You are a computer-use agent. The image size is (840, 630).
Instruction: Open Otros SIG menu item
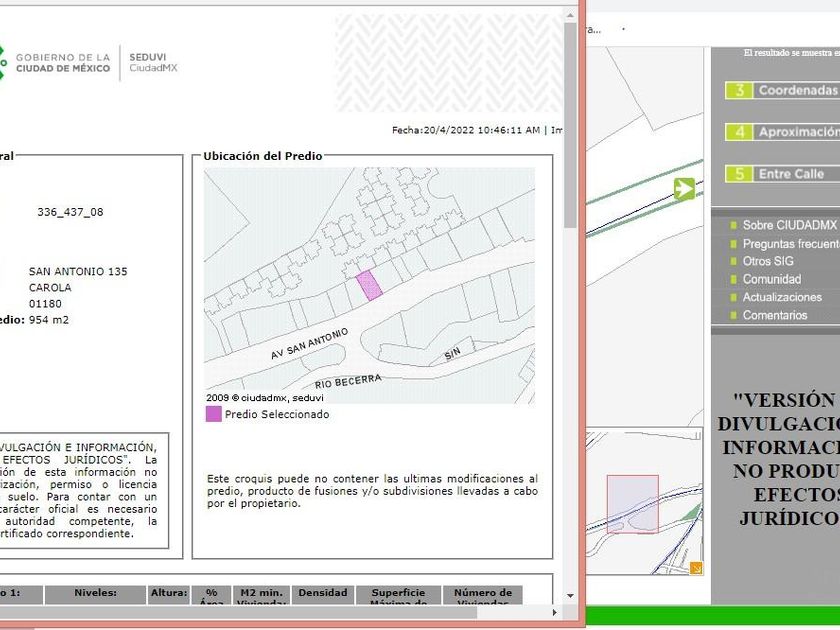[768, 262]
